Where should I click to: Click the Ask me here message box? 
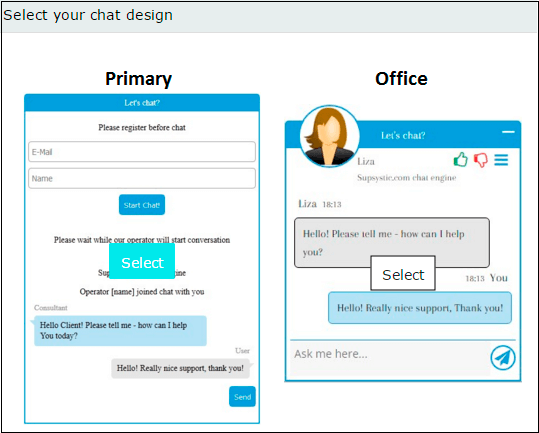[x=390, y=358]
